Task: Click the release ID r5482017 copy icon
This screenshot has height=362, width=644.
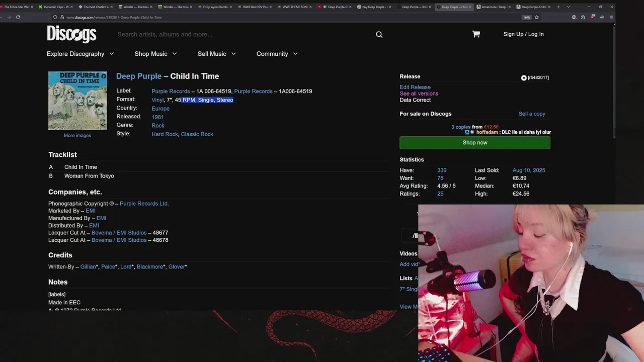Action: click(x=524, y=78)
